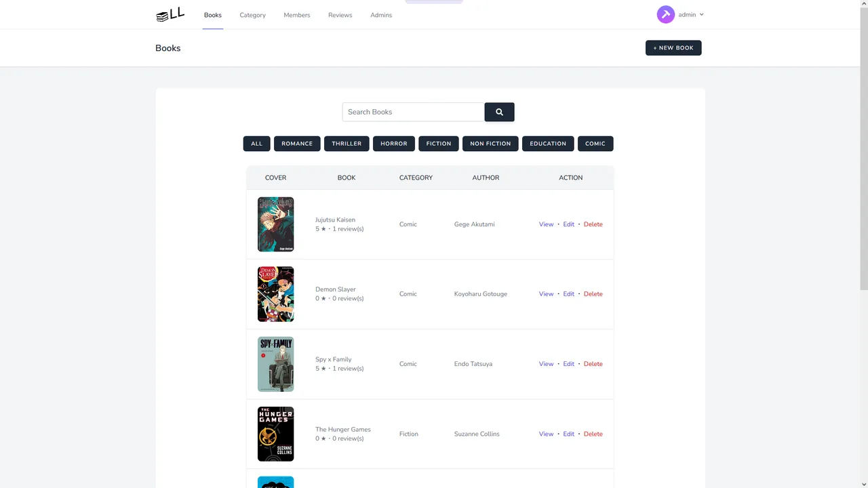
Task: Open the Members nav tab
Action: point(297,15)
